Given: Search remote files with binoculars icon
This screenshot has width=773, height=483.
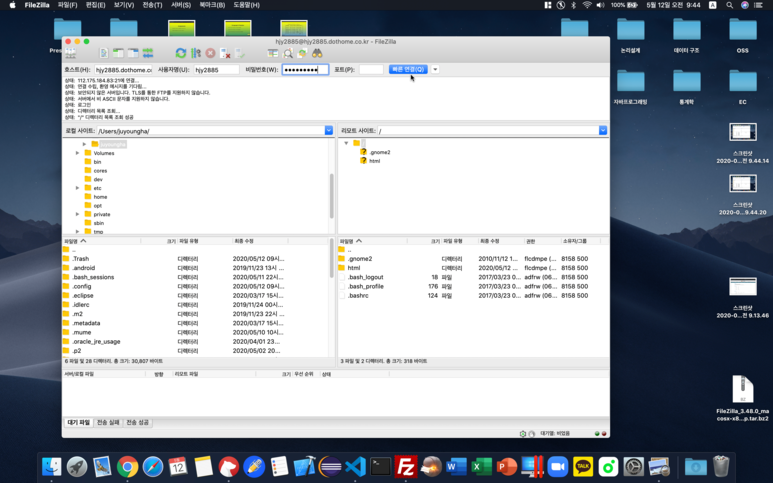Looking at the screenshot, I should point(317,53).
